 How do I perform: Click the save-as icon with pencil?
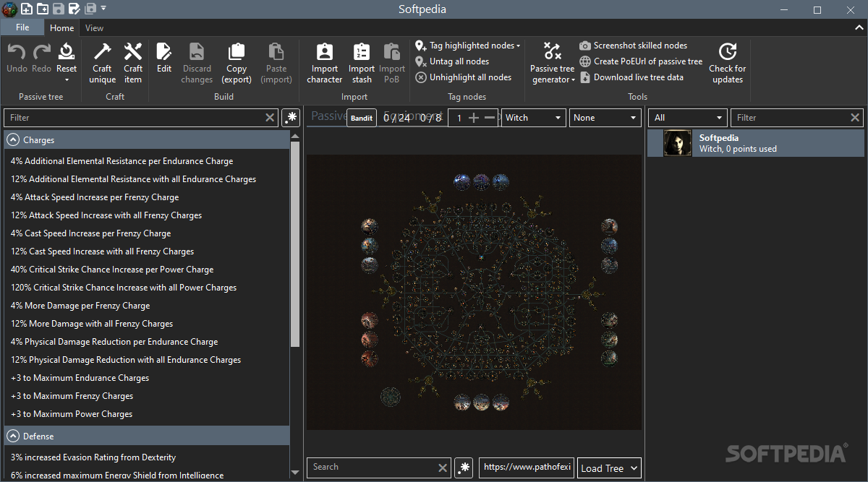75,9
